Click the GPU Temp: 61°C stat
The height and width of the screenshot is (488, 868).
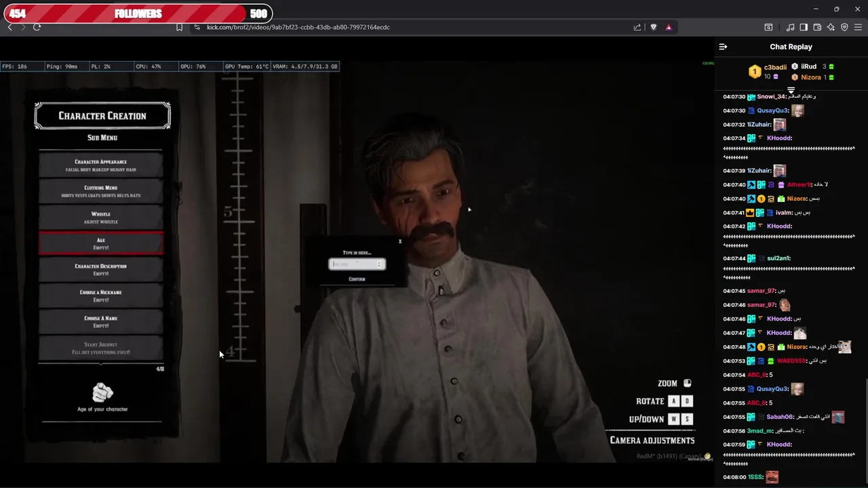point(247,66)
